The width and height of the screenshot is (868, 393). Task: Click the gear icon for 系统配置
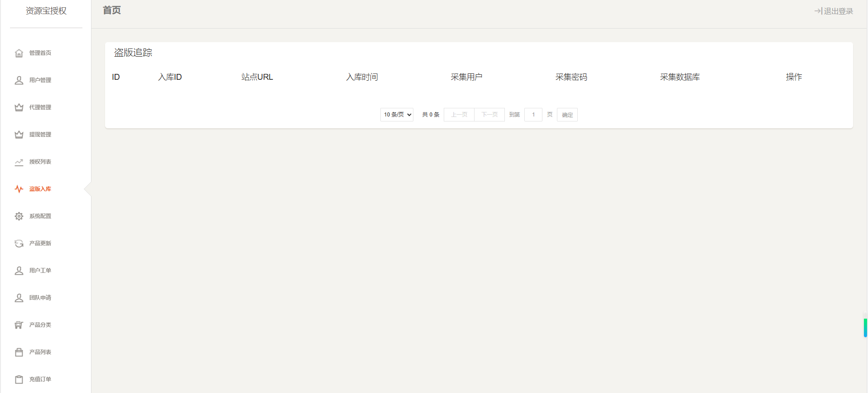pos(19,216)
